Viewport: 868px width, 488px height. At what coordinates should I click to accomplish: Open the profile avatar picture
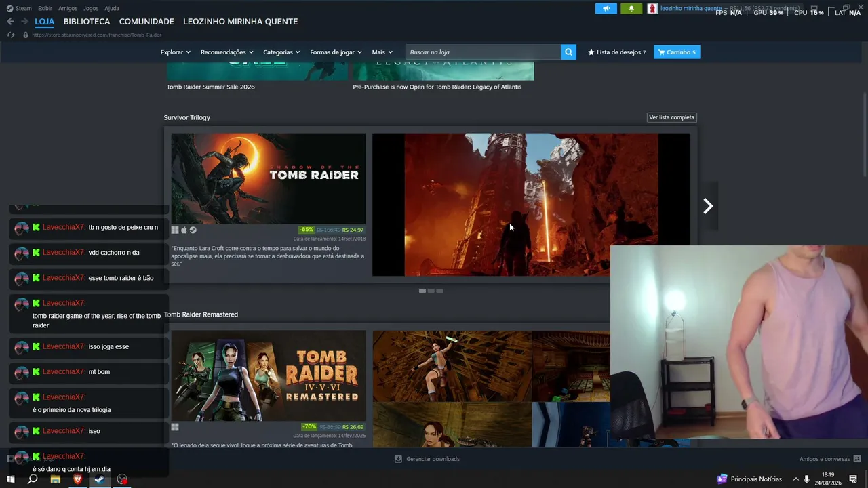pyautogui.click(x=652, y=9)
